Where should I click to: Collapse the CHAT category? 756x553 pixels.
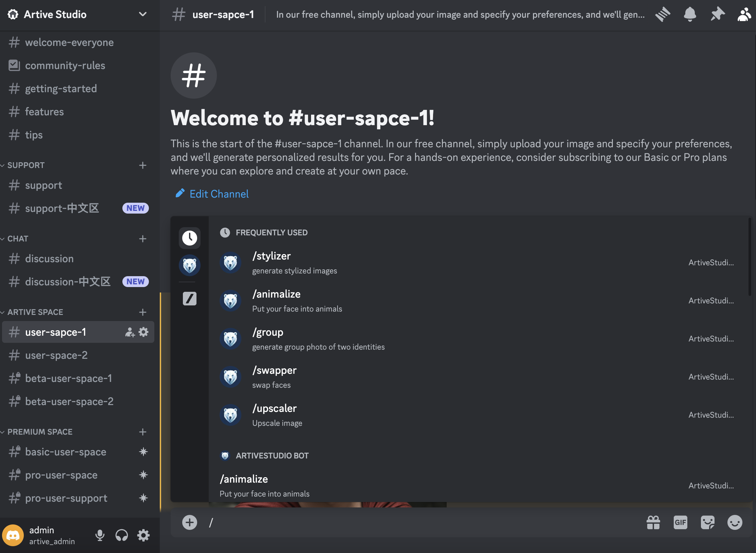click(18, 239)
